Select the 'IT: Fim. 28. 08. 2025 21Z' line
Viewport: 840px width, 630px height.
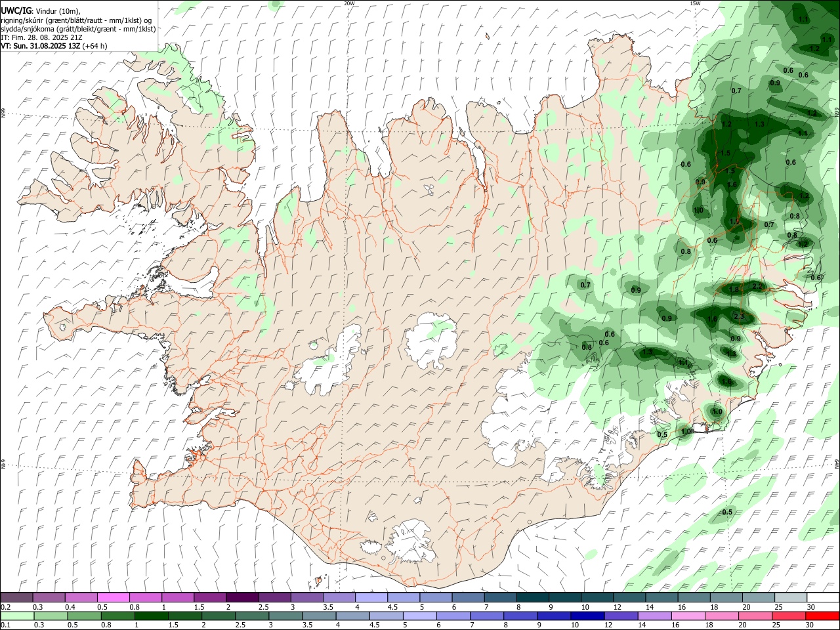[42, 37]
